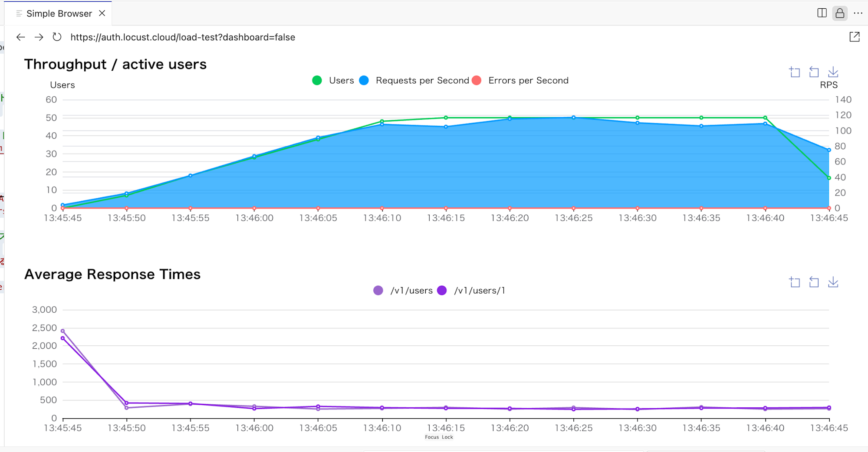Screen dimensions: 868x452
Task: Reset zoom on Average Response Times chart
Action: coord(814,282)
